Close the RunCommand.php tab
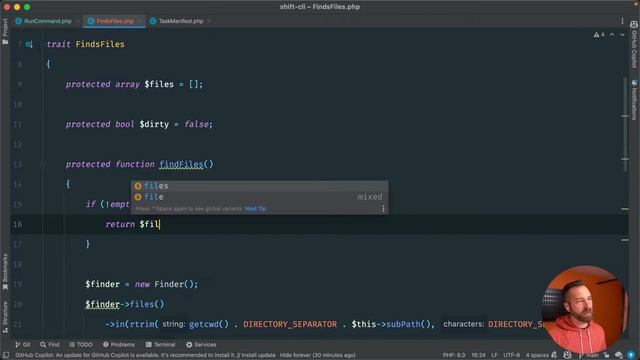Viewport: 640px width, 360px height. coord(77,21)
